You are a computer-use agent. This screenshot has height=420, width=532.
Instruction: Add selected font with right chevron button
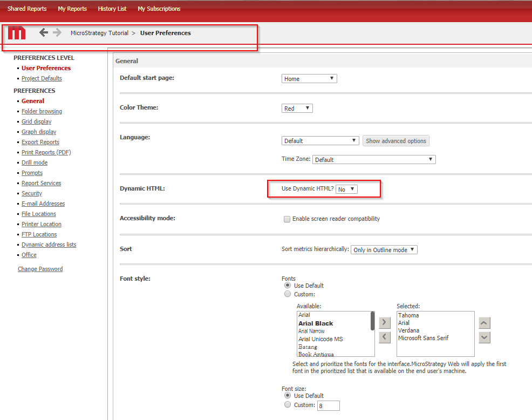(x=384, y=322)
